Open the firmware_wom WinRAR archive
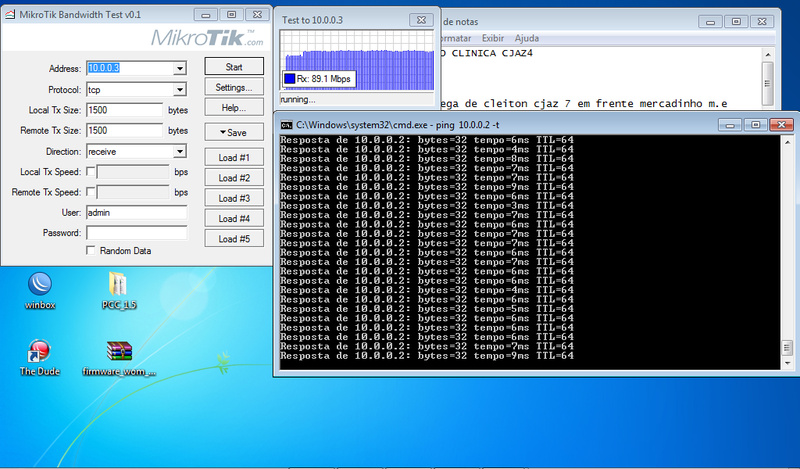The height and width of the screenshot is (469, 800). (119, 358)
